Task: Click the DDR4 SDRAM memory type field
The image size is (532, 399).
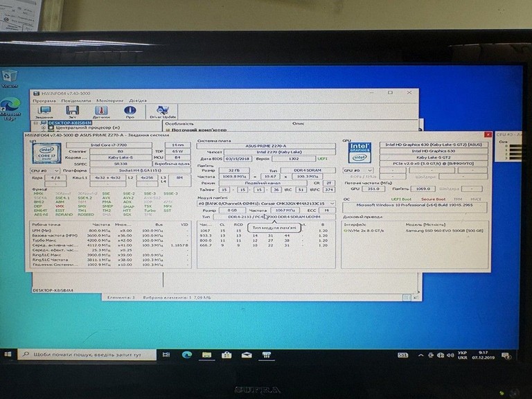Action: pyautogui.click(x=308, y=170)
